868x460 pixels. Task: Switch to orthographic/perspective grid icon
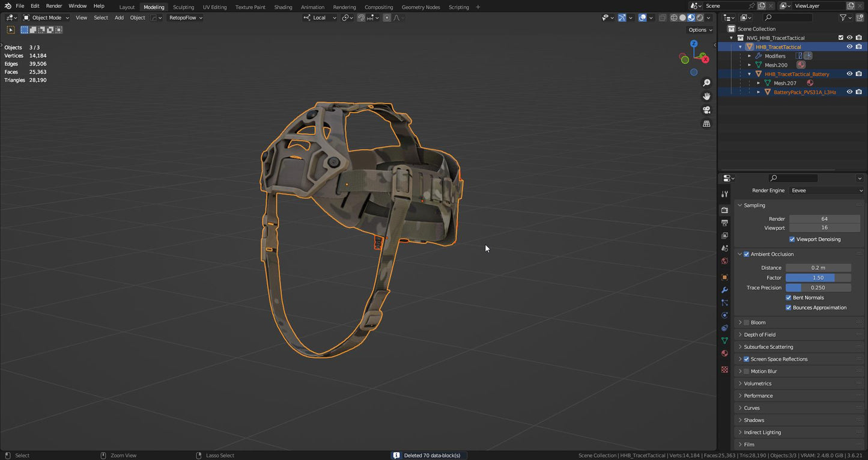(x=706, y=124)
